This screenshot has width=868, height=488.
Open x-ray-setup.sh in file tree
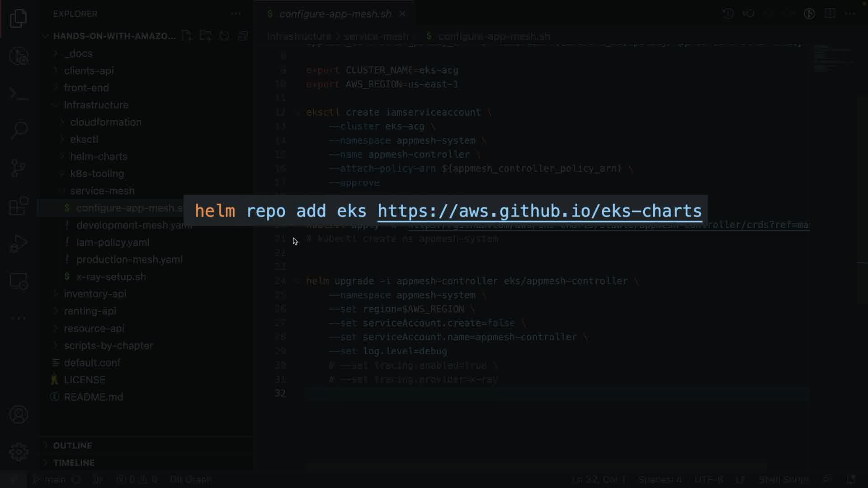(x=111, y=277)
